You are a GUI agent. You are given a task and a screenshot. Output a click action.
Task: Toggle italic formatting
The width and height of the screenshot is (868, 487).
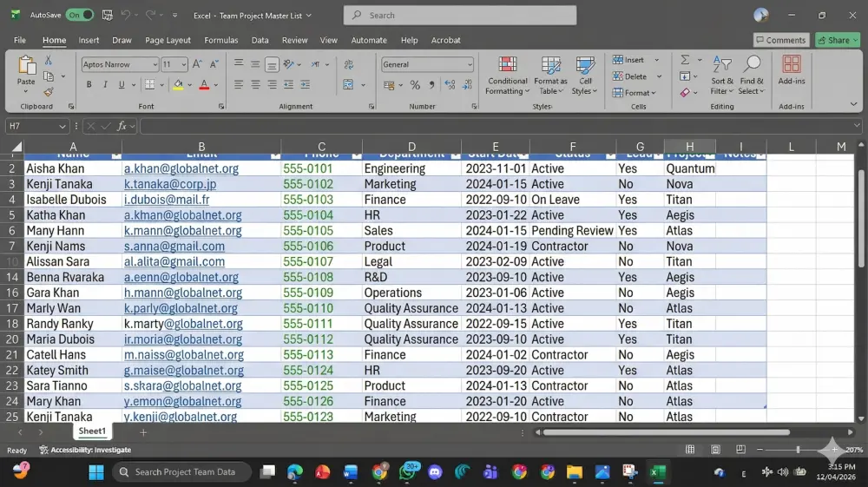pyautogui.click(x=105, y=85)
